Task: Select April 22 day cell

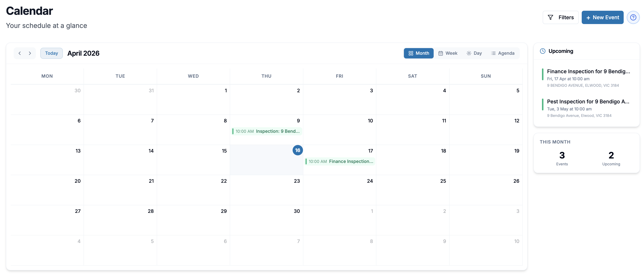Action: pos(193,190)
